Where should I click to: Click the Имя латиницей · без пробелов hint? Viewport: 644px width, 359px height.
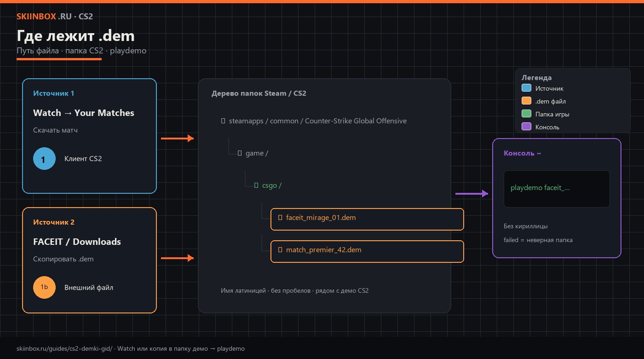tap(295, 291)
